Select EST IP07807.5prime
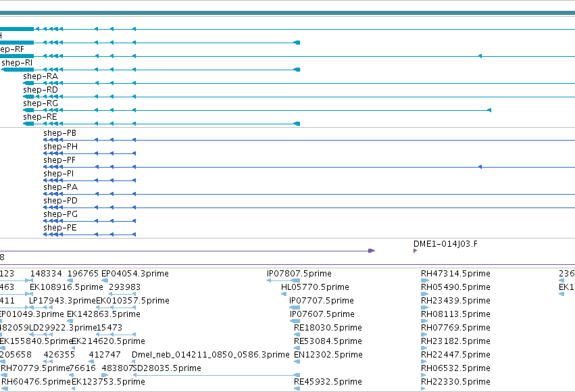Image resolution: width=575 pixels, height=392 pixels. 299,274
